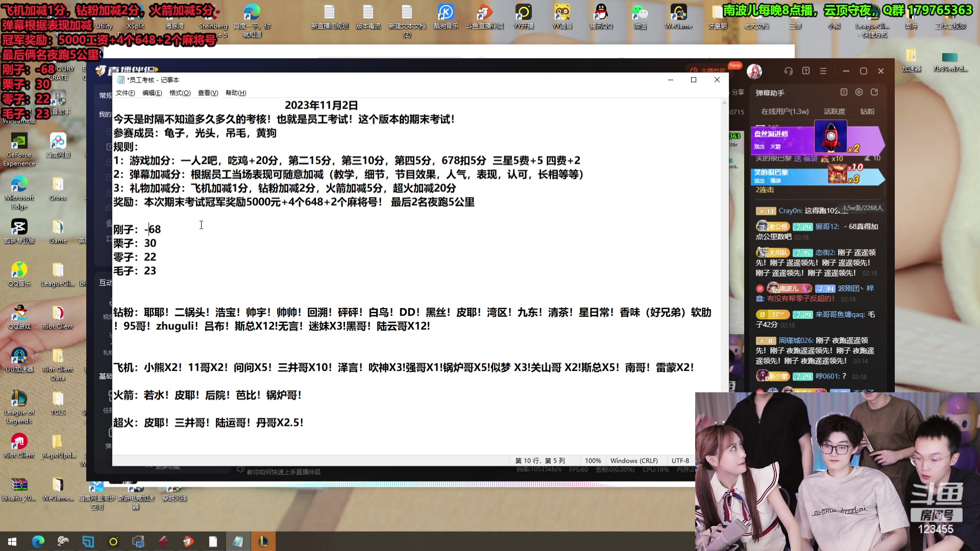Image resolution: width=980 pixels, height=551 pixels.
Task: Open the white blank document taskbar icon
Action: tap(213, 541)
